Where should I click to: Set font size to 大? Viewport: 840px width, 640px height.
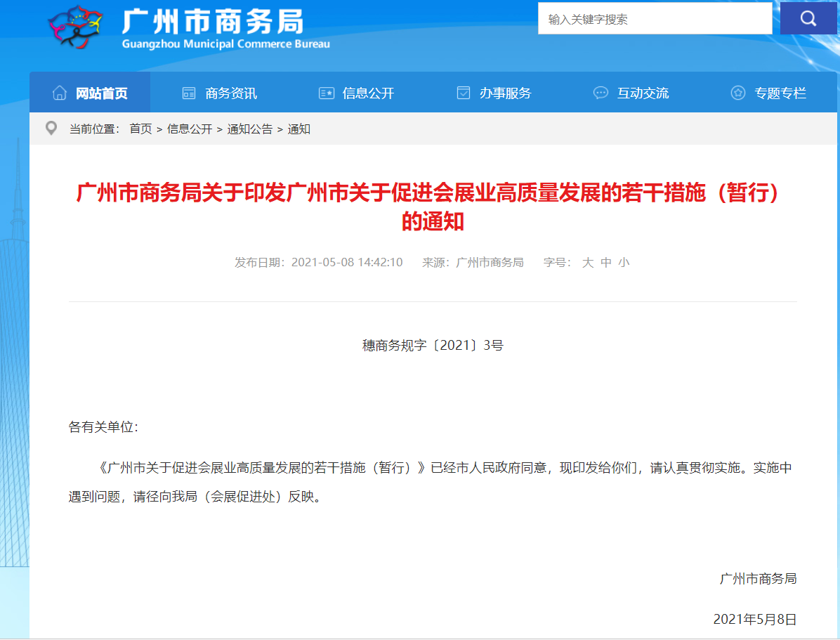[x=588, y=263]
